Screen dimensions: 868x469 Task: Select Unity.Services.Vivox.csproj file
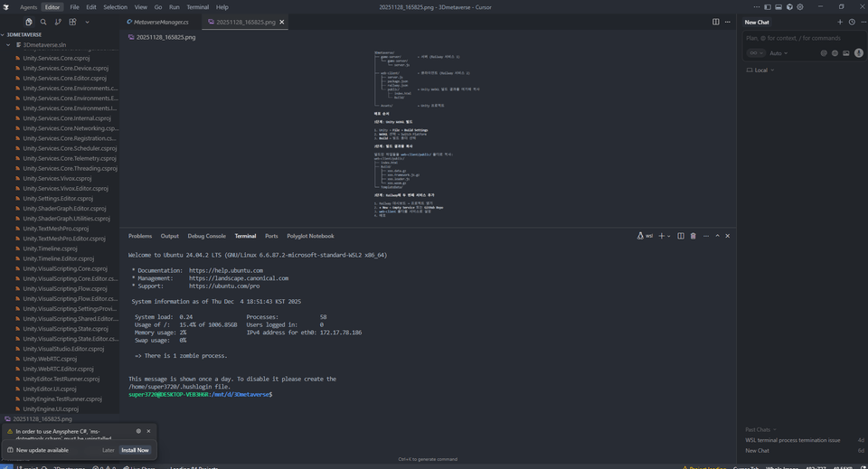coord(57,179)
